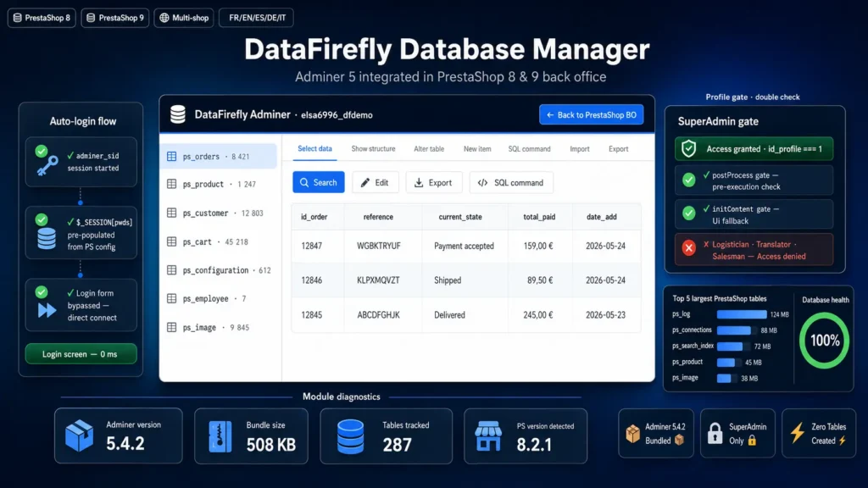The width and height of the screenshot is (868, 488).
Task: Click the lightning bolt icon in Zero Tables badge
Action: click(x=797, y=433)
